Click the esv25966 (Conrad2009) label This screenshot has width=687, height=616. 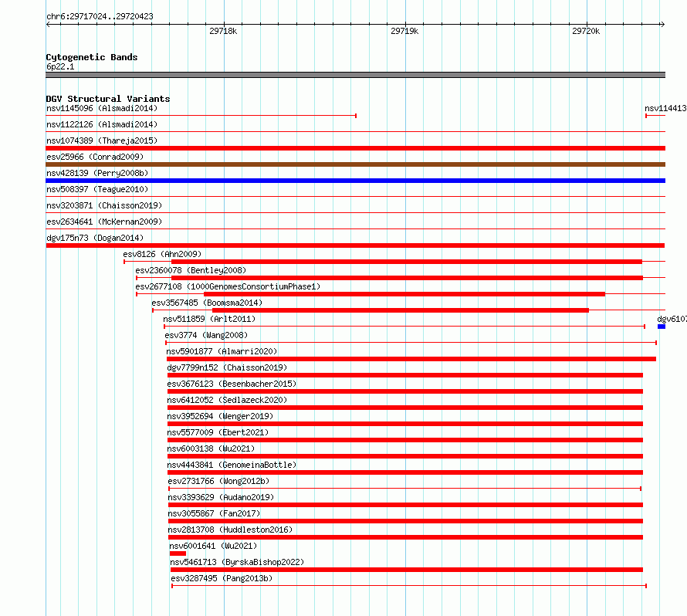[x=95, y=157]
